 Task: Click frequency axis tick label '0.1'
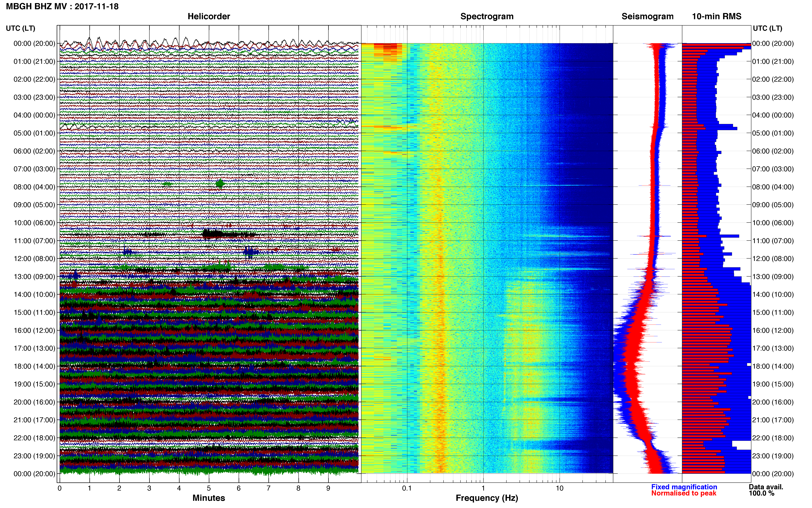(x=407, y=488)
